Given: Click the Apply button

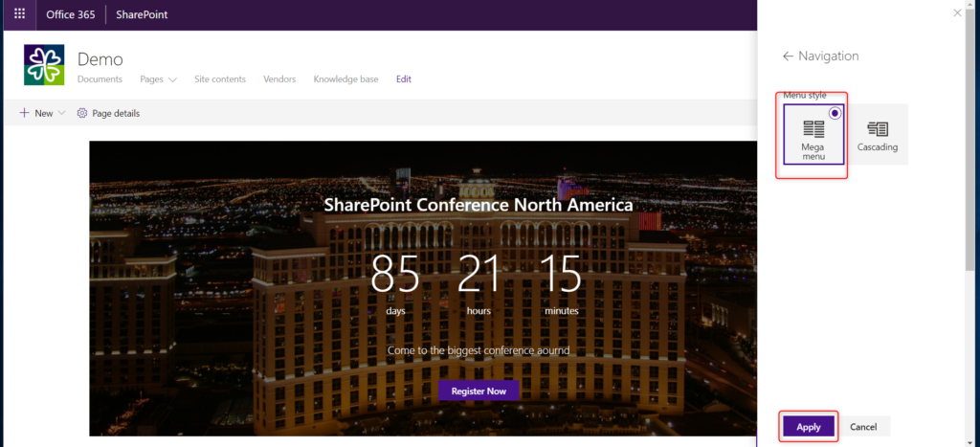Looking at the screenshot, I should 809,427.
